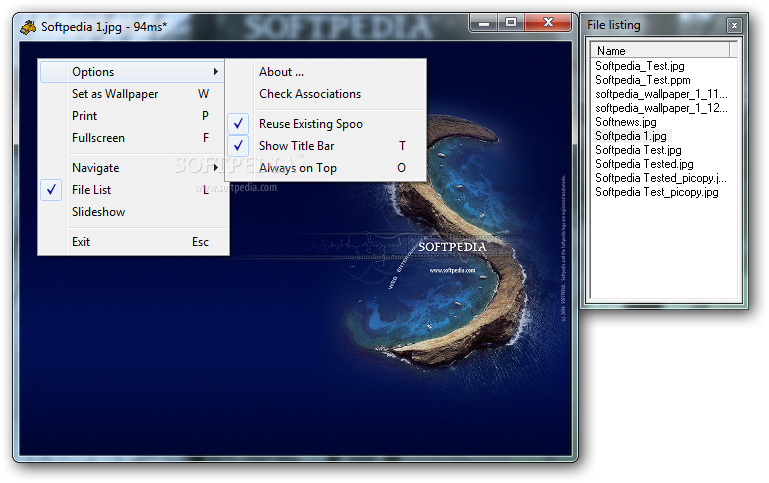Expand the Options submenu arrow
Viewport: 769px width, 483px height.
click(215, 72)
